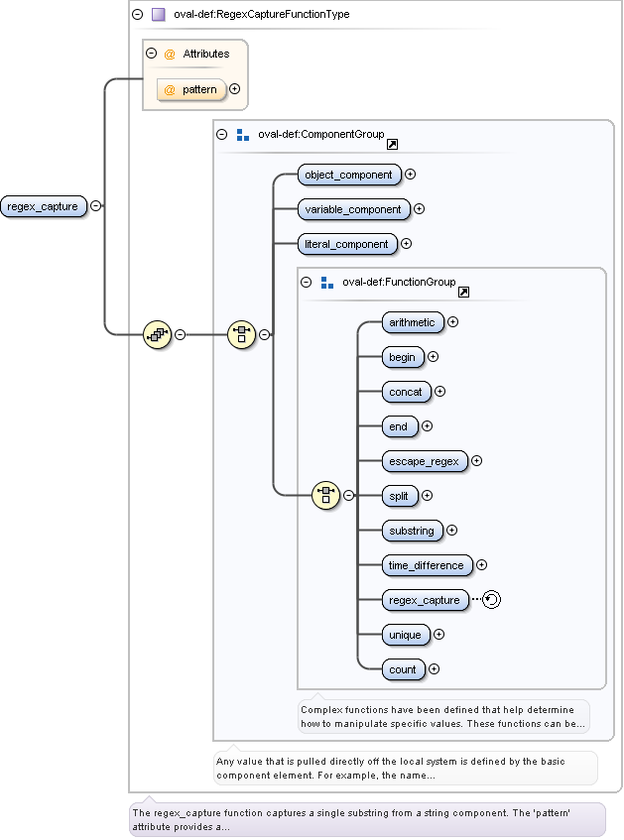Select the literal_component element node
This screenshot has height=840, width=624.
pyautogui.click(x=347, y=244)
